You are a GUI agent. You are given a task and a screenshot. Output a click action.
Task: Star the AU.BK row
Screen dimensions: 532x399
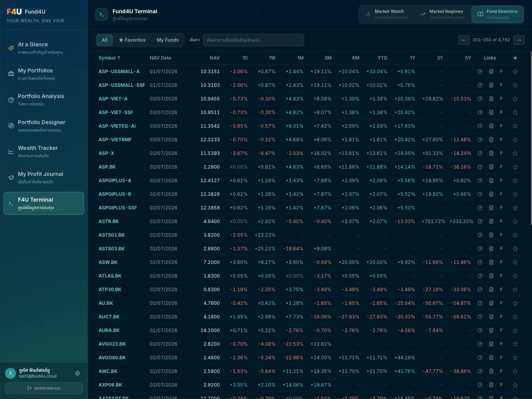(x=515, y=303)
